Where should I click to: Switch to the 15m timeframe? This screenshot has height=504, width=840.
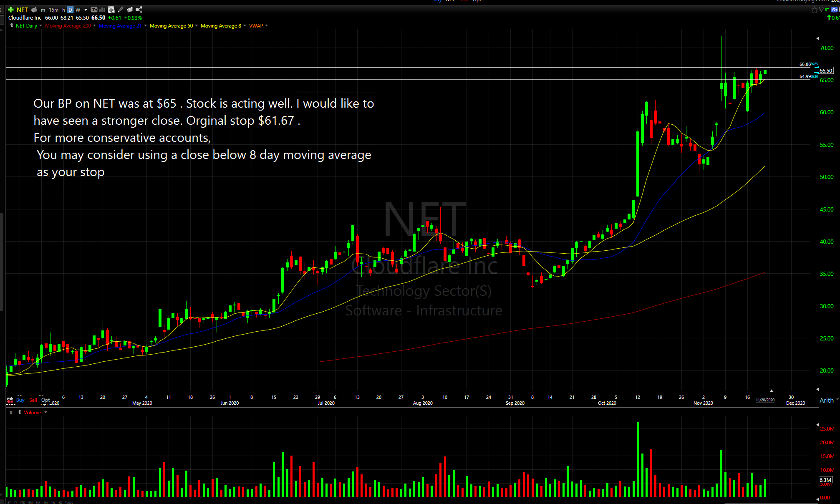point(54,10)
